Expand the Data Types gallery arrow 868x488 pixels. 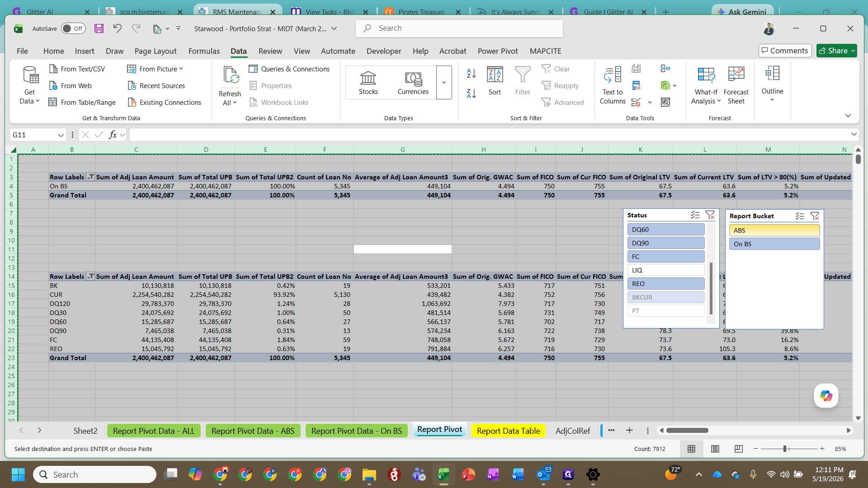pos(444,83)
